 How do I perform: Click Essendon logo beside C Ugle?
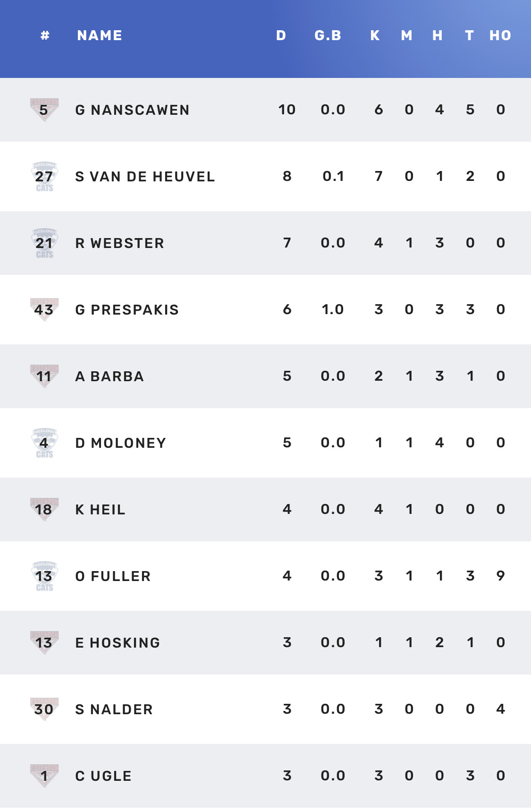click(x=44, y=776)
